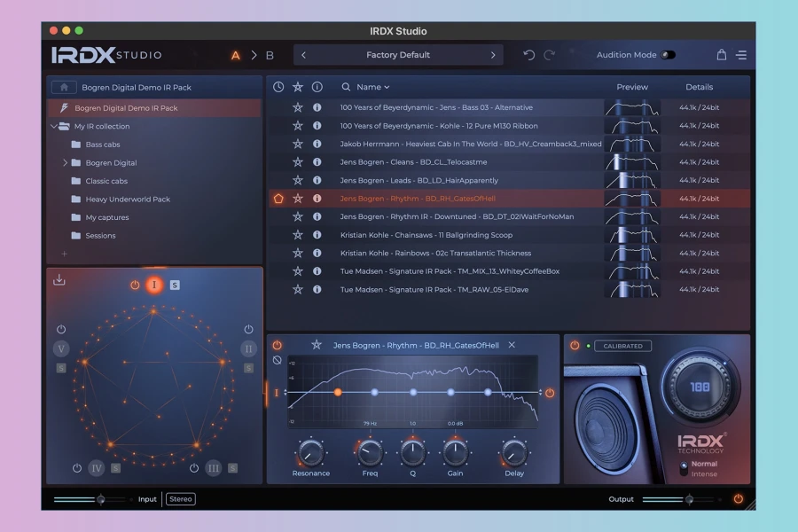Toggle power for slot I
The width and height of the screenshot is (798, 532).
pos(135,286)
